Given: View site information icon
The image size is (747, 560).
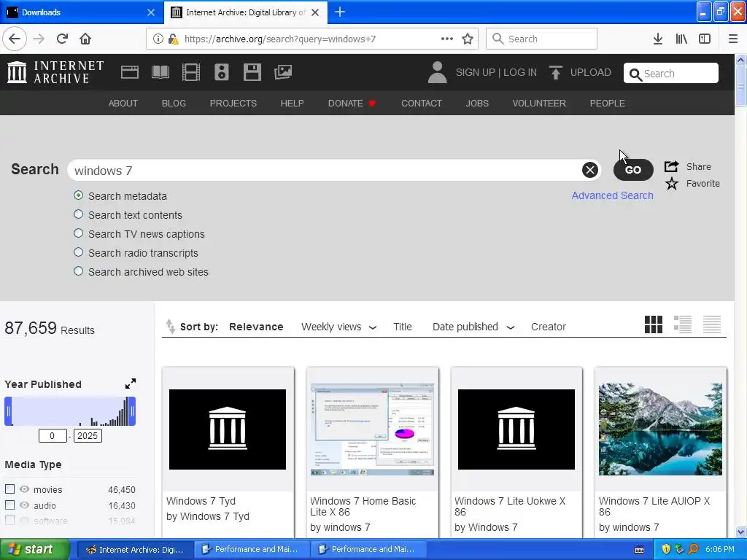Looking at the screenshot, I should pyautogui.click(x=158, y=39).
